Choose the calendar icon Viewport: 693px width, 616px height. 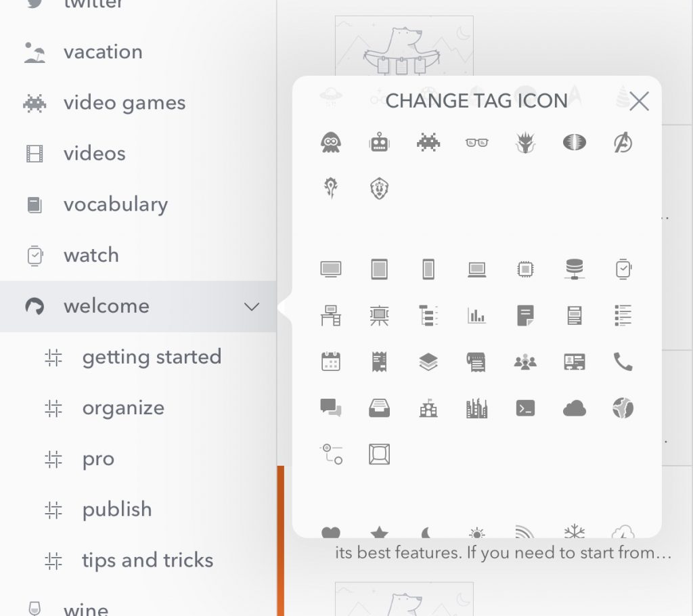tap(331, 361)
